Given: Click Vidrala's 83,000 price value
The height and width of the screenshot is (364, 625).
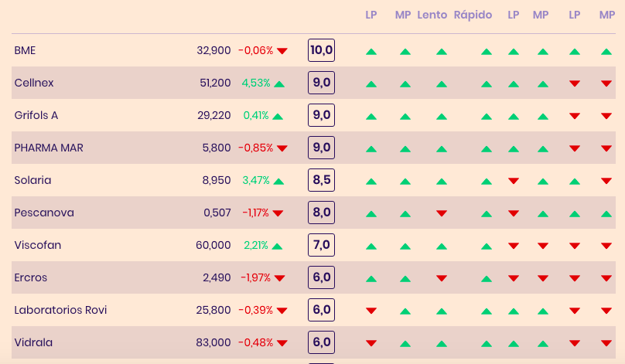Looking at the screenshot, I should coord(213,342).
